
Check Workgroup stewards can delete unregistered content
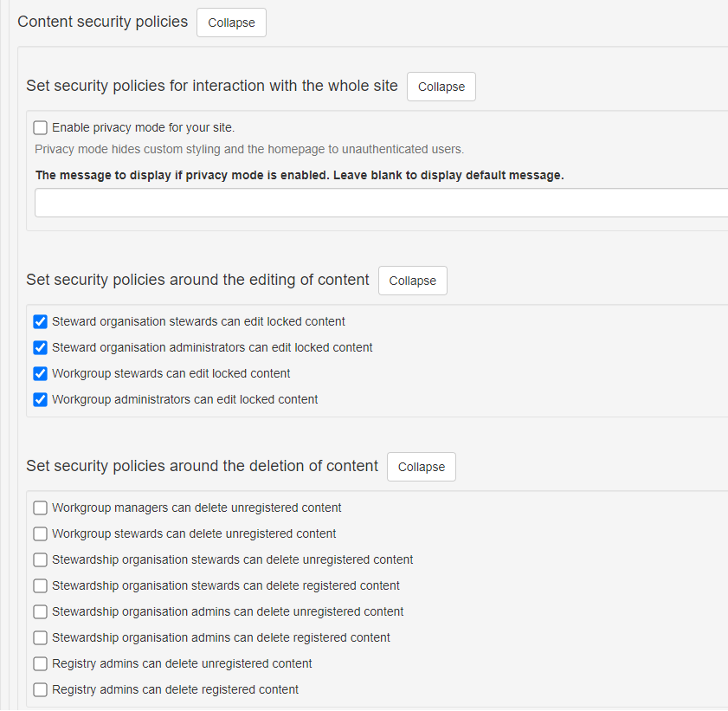coord(41,534)
